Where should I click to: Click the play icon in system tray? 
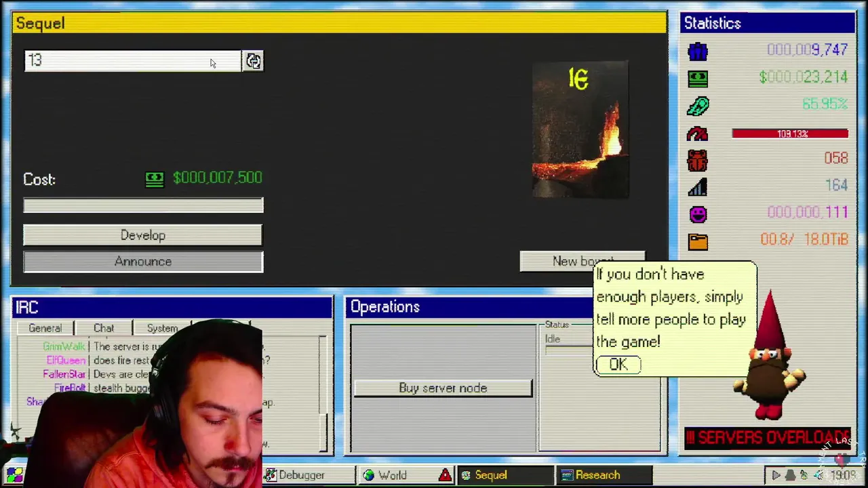click(776, 475)
